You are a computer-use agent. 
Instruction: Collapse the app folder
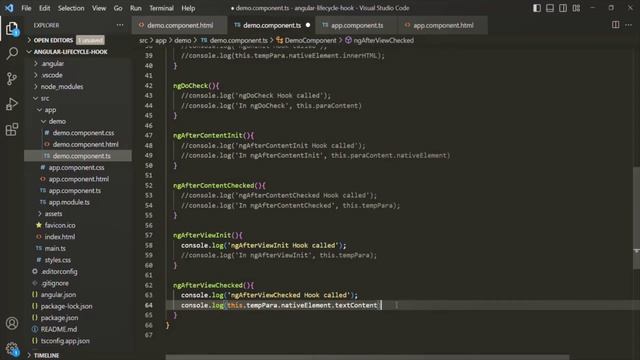click(50, 110)
